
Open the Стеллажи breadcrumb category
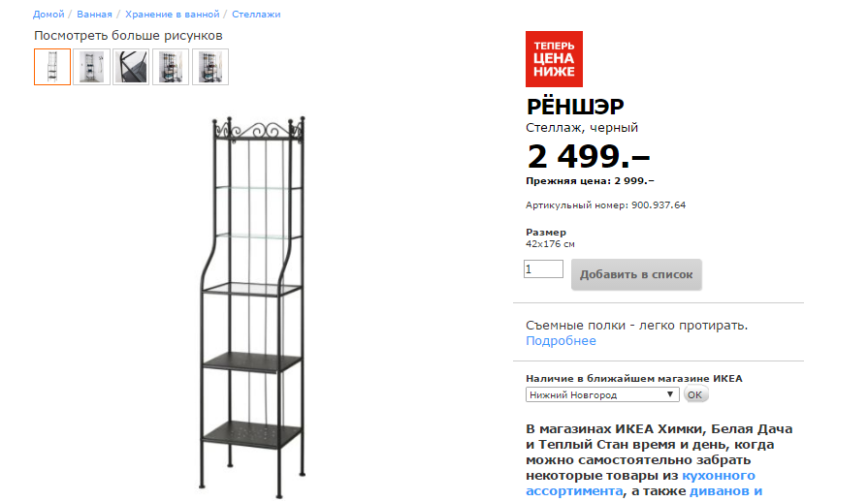click(257, 15)
